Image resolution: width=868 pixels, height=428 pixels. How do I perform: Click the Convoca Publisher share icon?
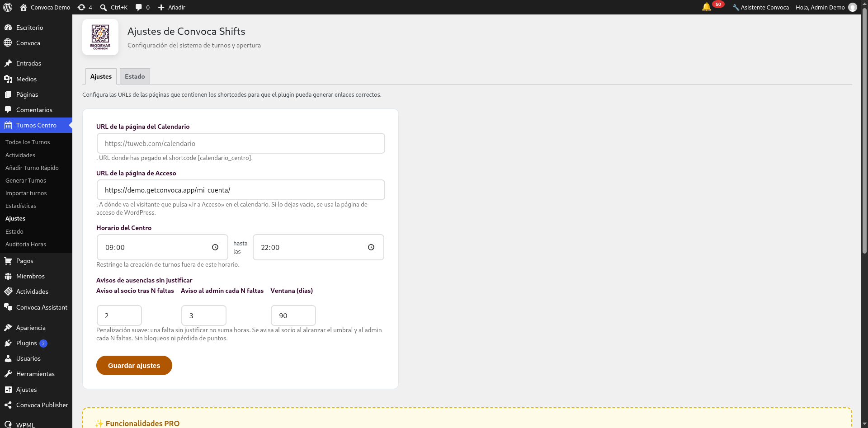(8, 405)
